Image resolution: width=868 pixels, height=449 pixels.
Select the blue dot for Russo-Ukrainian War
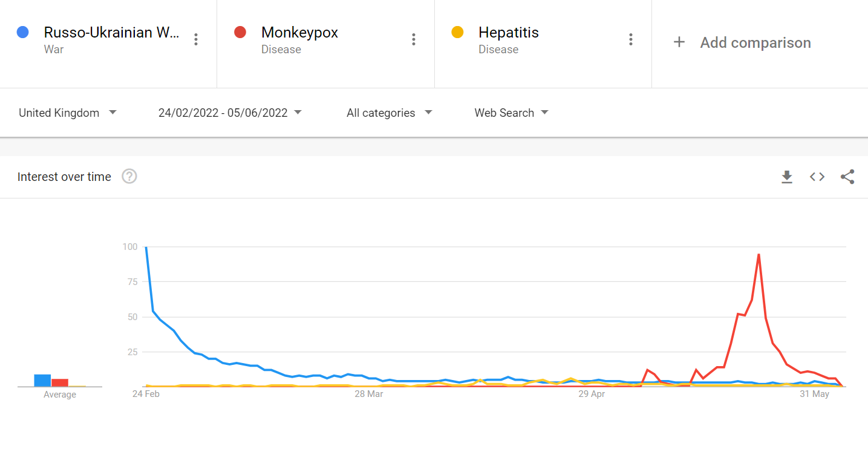(23, 32)
